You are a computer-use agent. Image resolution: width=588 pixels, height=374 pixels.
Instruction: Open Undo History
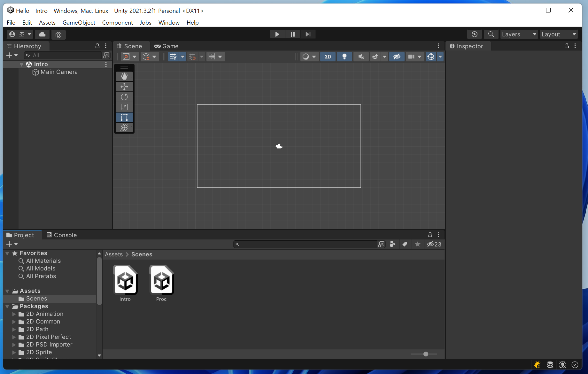click(x=474, y=34)
